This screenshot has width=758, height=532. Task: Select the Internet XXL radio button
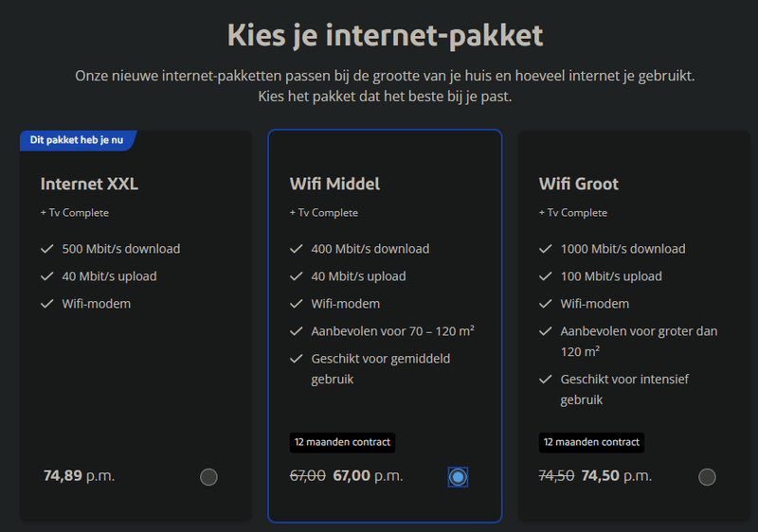click(x=208, y=477)
